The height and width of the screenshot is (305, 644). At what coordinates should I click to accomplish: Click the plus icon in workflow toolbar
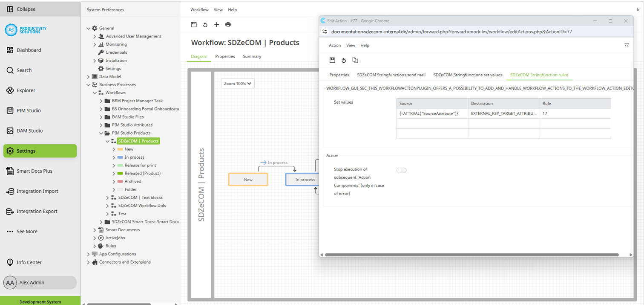coord(216,25)
